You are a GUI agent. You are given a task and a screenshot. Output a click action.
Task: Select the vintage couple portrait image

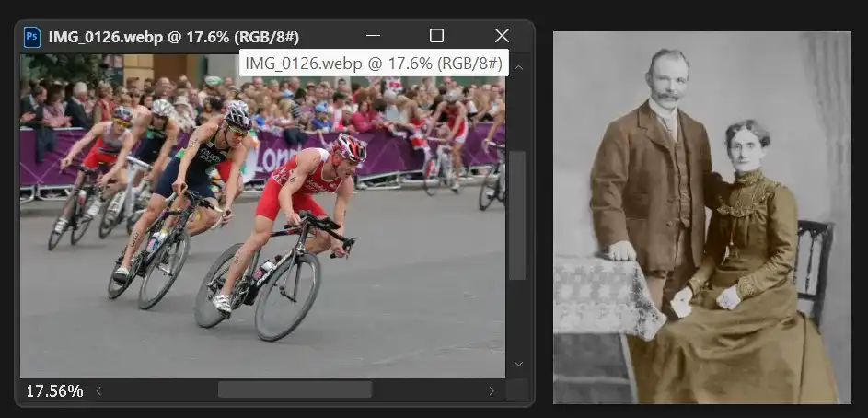701,217
